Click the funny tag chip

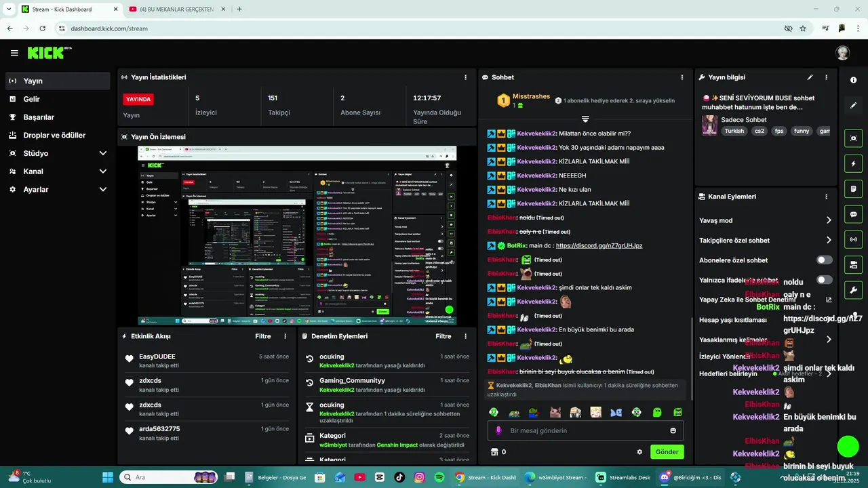pyautogui.click(x=802, y=131)
